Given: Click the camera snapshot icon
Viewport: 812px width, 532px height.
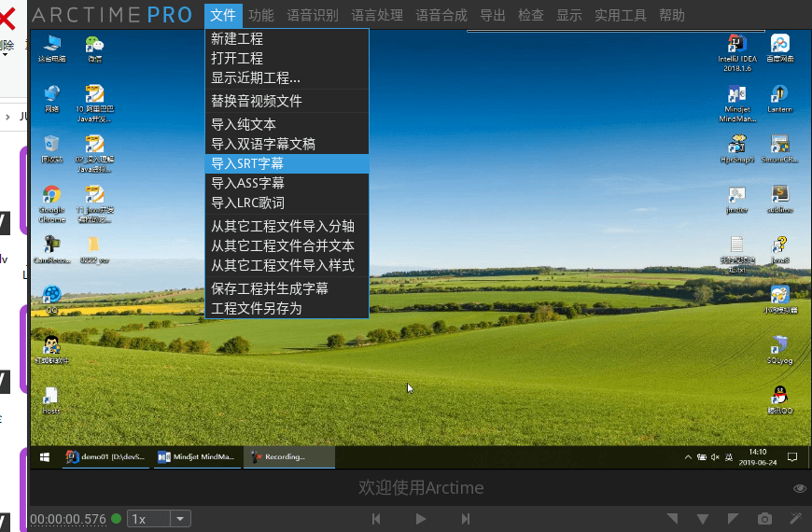Looking at the screenshot, I should [x=764, y=519].
